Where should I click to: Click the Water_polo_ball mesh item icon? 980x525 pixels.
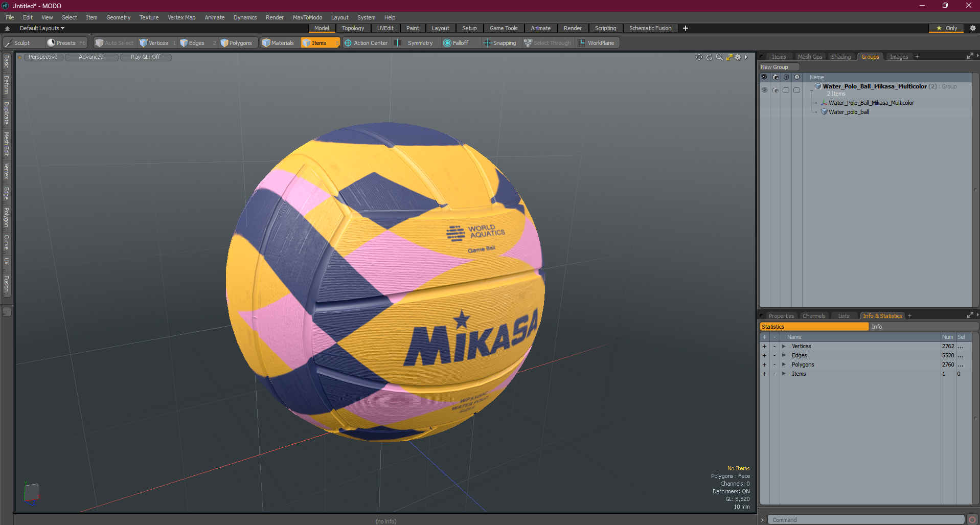[824, 112]
